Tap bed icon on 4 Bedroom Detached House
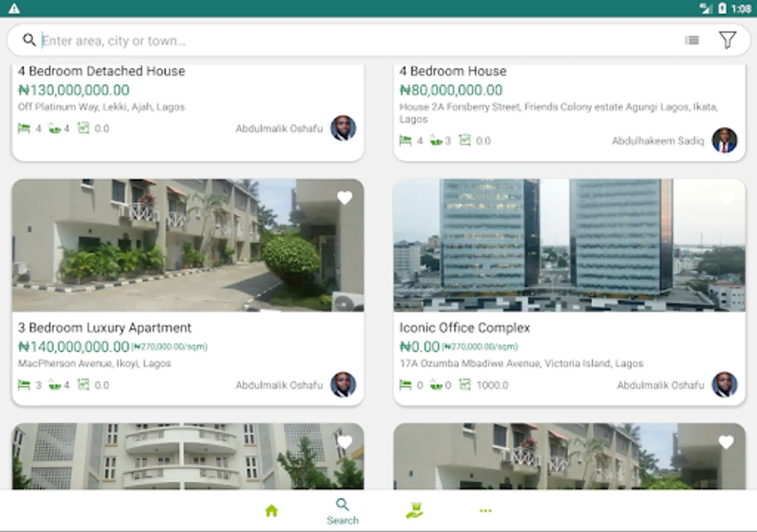Viewport: 757px width, 532px height. click(x=24, y=128)
